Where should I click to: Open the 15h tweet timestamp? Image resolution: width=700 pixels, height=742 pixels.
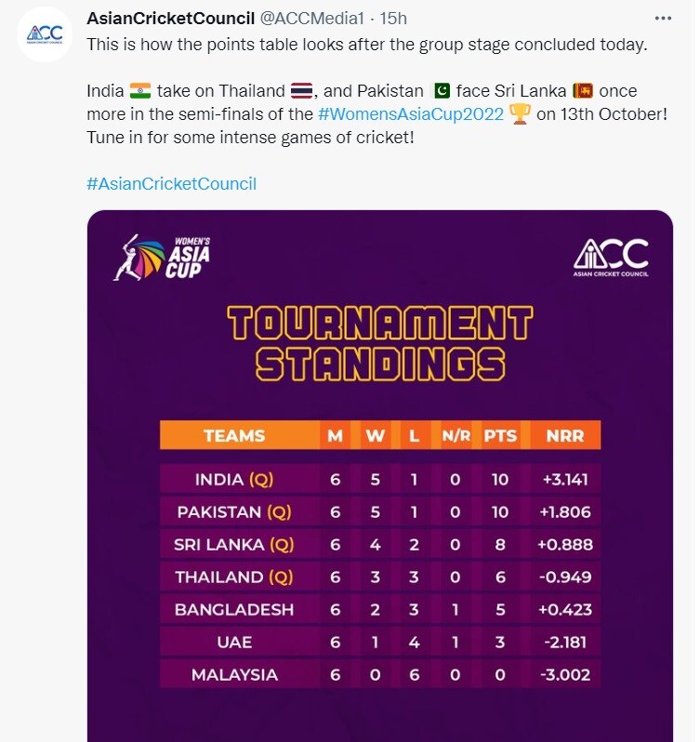click(393, 19)
